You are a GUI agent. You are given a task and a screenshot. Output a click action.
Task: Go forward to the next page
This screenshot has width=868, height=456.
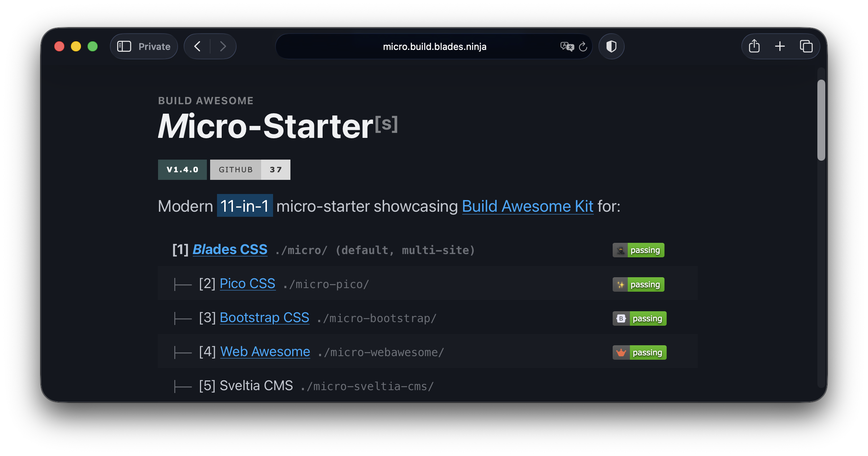pyautogui.click(x=223, y=46)
